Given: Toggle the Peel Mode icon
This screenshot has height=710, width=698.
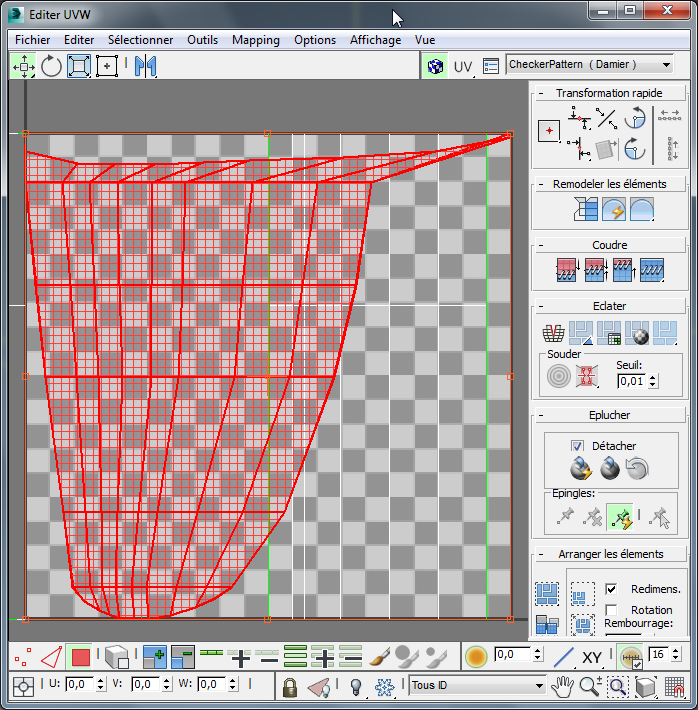Looking at the screenshot, I should pyautogui.click(x=609, y=468).
